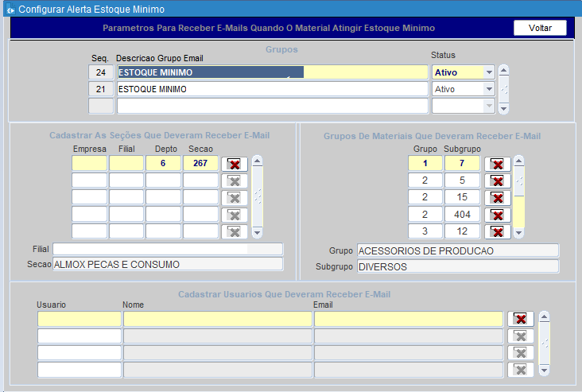Click down arrow of sections list scrollbar

tap(258, 233)
